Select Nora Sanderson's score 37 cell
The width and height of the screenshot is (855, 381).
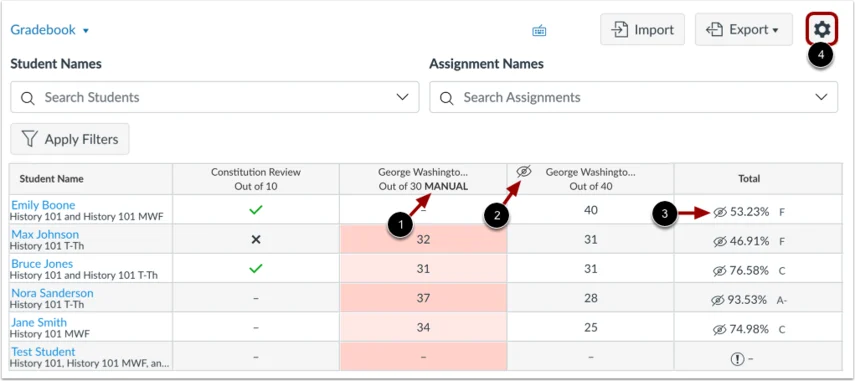click(423, 298)
